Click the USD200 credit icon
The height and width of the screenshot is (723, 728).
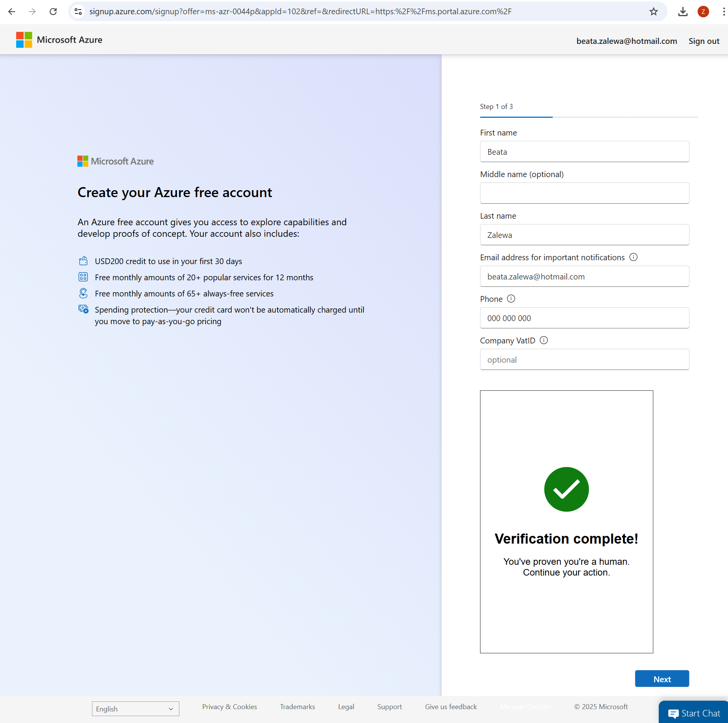[x=83, y=261]
